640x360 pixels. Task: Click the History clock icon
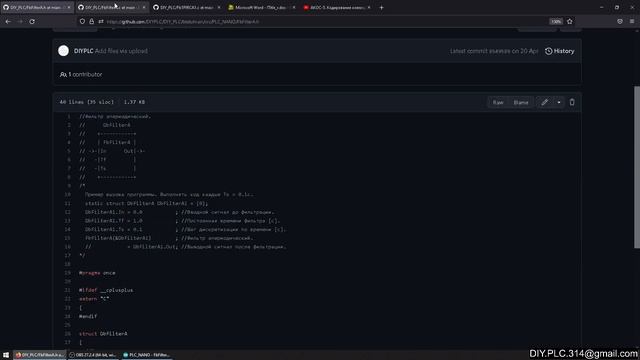click(x=549, y=51)
